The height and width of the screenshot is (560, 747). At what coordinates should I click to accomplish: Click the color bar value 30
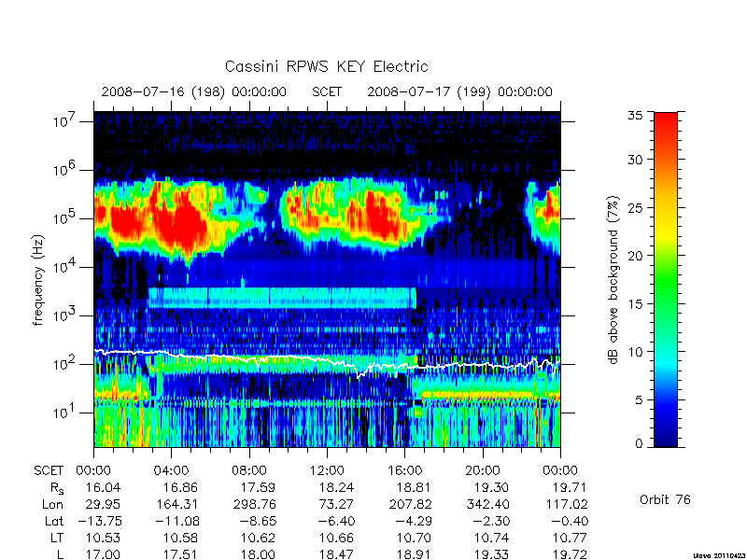[635, 159]
